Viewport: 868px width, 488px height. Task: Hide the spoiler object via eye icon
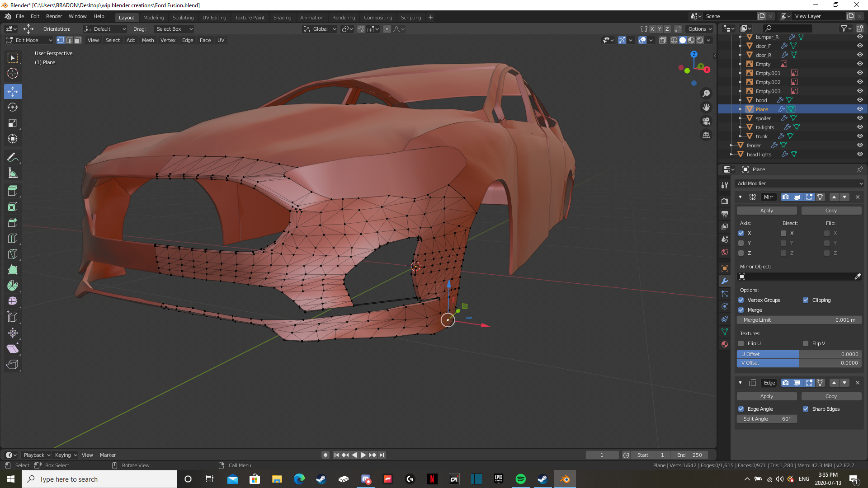(860, 118)
